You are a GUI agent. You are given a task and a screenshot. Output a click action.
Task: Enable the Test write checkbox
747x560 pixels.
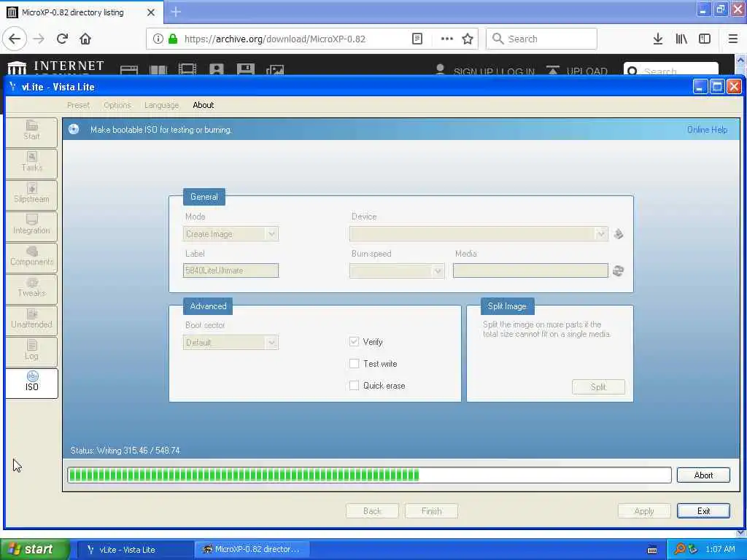point(354,364)
